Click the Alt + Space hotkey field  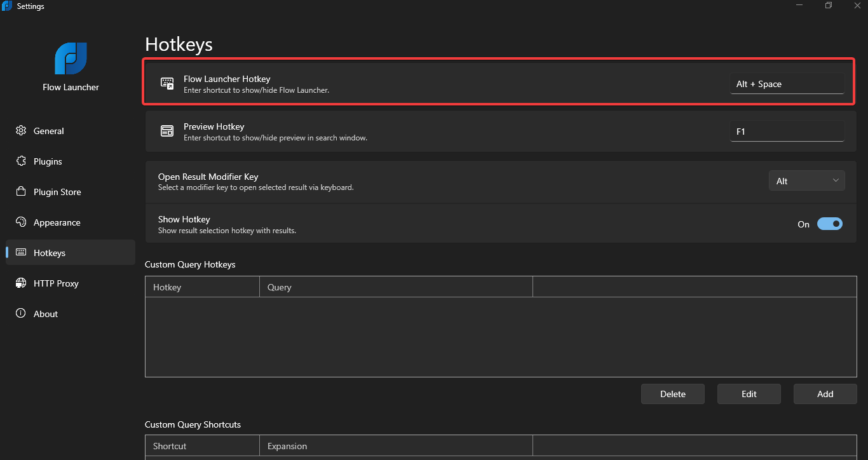tap(787, 84)
